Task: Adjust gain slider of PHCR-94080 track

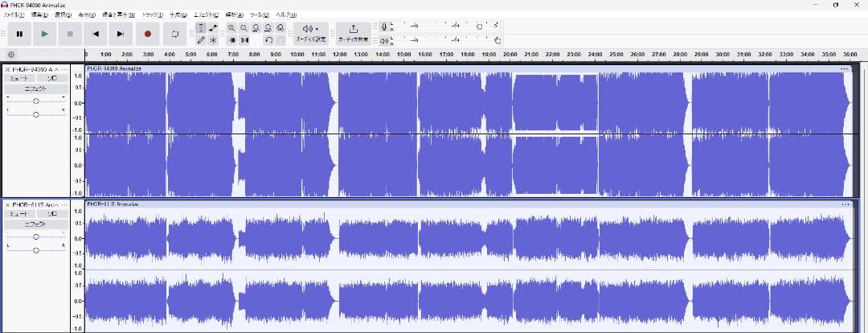Action: click(x=36, y=101)
